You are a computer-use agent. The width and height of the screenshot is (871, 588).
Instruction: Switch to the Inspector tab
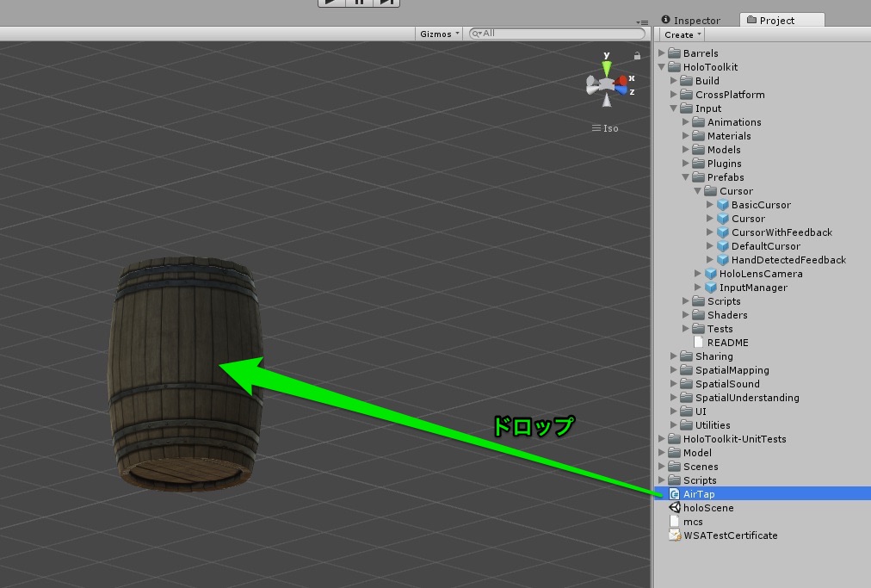tap(691, 20)
